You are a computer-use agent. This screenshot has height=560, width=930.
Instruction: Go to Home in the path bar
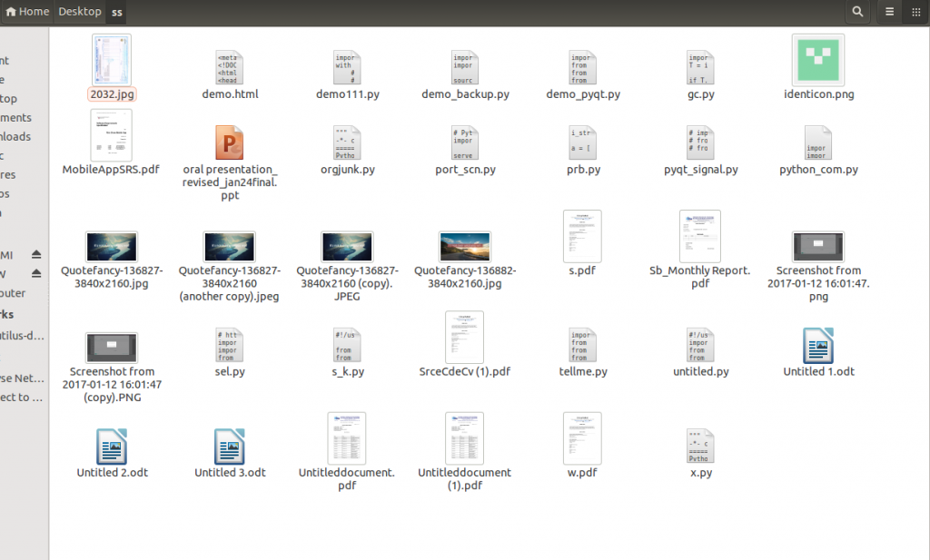coord(27,11)
